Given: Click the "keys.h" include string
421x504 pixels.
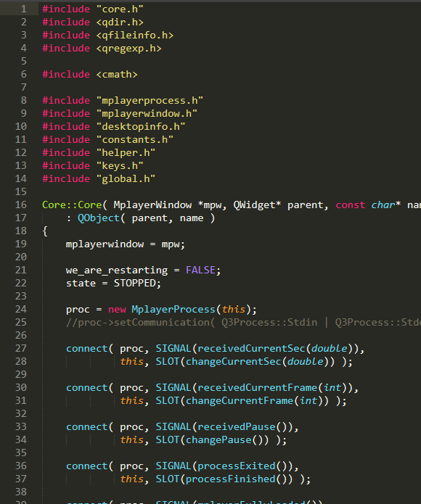Looking at the screenshot, I should point(120,166).
